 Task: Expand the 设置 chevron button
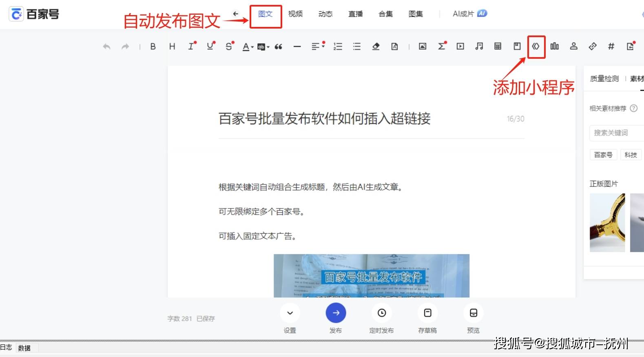[290, 313]
